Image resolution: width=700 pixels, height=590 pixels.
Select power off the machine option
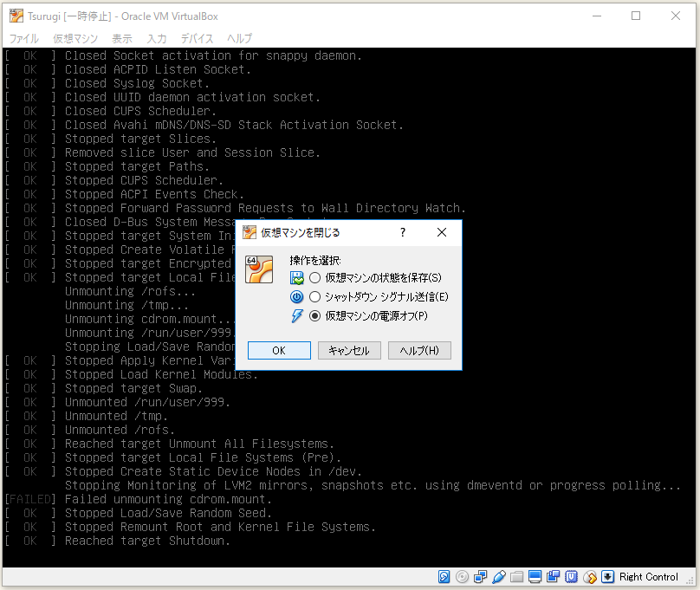(x=368, y=316)
